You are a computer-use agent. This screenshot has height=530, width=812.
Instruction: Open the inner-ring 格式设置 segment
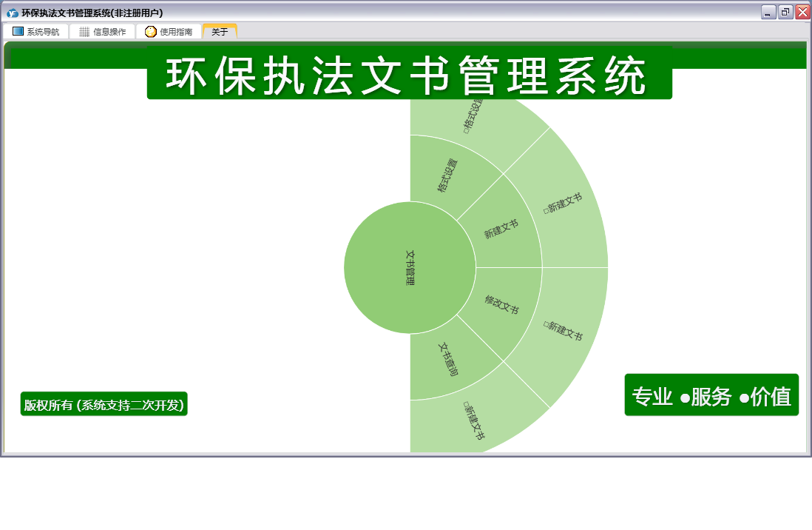447,176
